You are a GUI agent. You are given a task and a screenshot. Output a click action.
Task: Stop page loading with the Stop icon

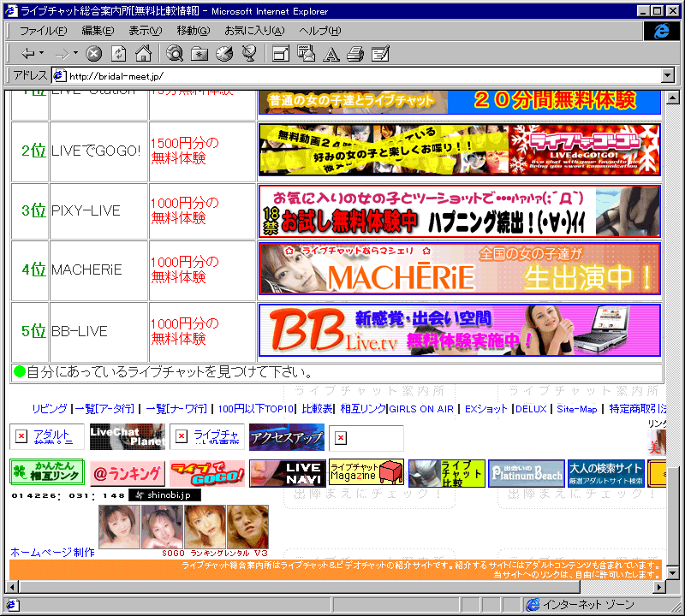[x=93, y=54]
